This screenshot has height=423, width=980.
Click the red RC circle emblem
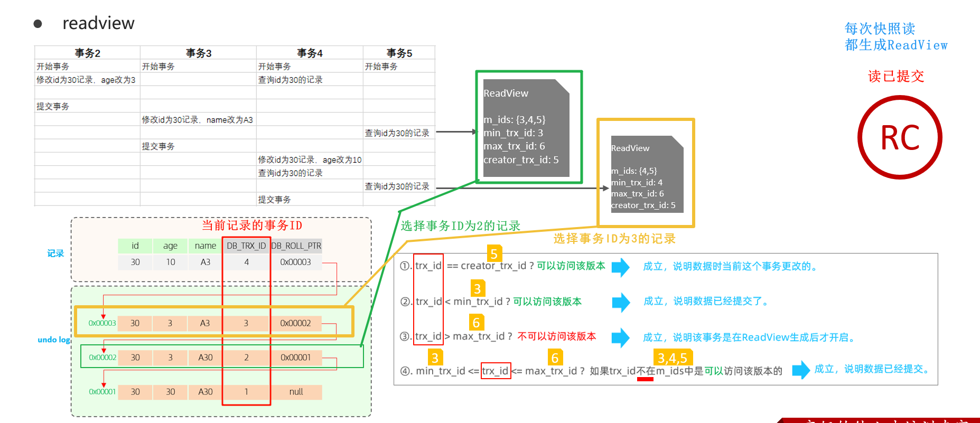[900, 137]
